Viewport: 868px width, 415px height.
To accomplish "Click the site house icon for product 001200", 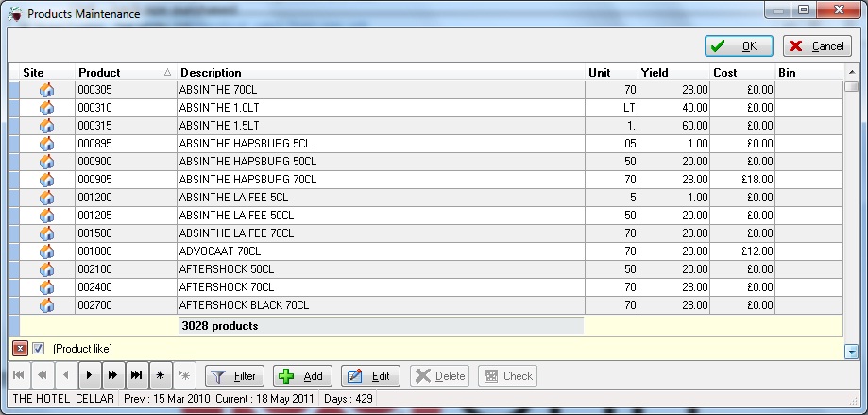I will pos(47,198).
